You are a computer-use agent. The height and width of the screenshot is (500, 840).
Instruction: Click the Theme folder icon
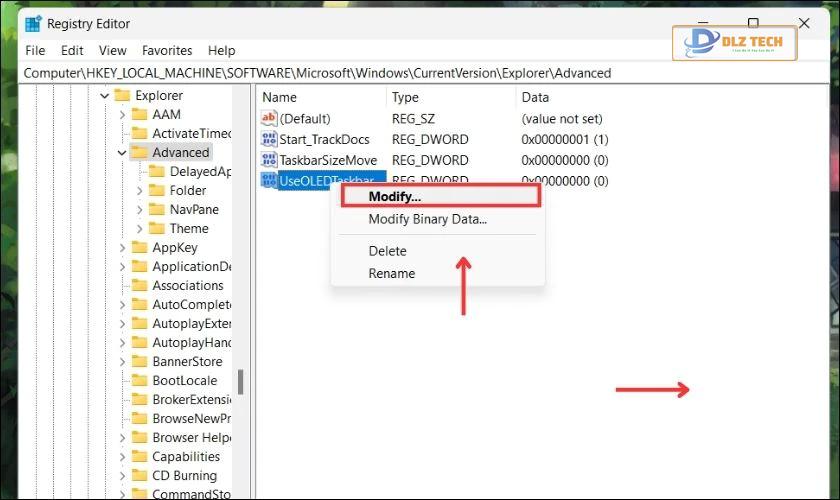pyautogui.click(x=156, y=228)
